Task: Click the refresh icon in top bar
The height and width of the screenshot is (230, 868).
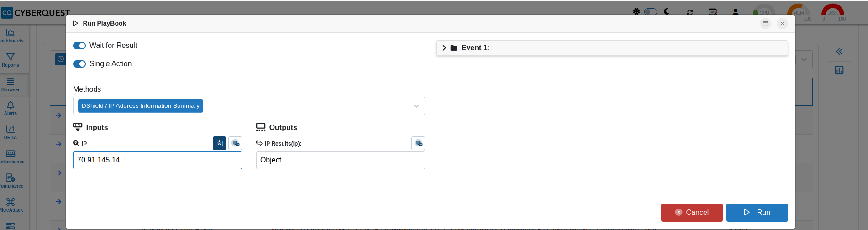Action: [x=690, y=12]
